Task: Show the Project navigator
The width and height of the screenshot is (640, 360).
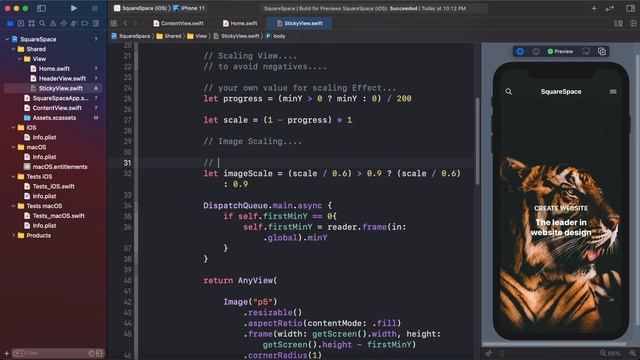Action: click(x=10, y=23)
